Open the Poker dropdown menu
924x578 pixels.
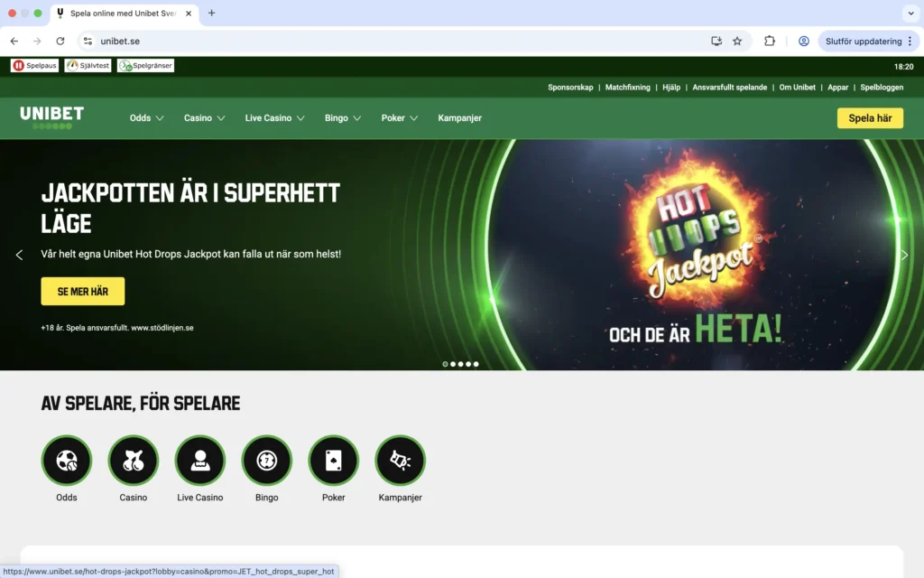(x=399, y=117)
